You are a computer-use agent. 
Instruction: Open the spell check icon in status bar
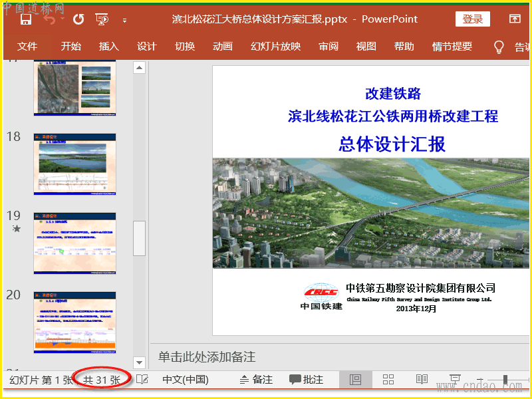click(142, 380)
